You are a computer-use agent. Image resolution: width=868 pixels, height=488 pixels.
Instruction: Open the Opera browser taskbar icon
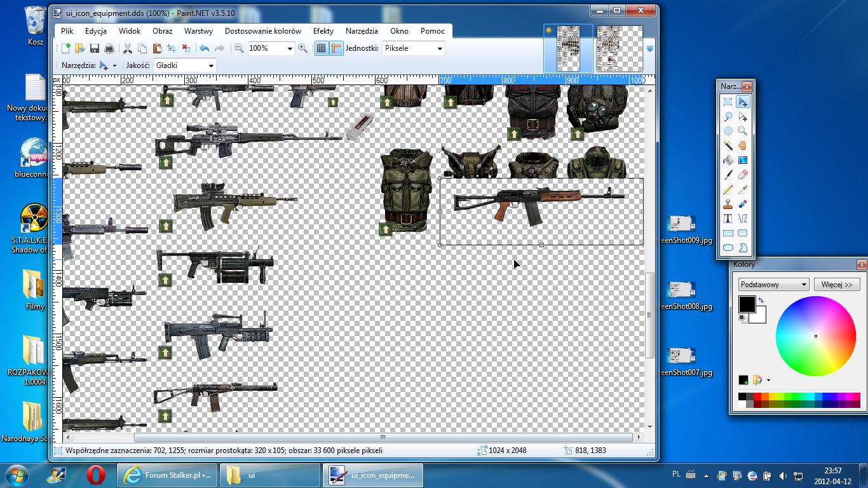pos(96,475)
